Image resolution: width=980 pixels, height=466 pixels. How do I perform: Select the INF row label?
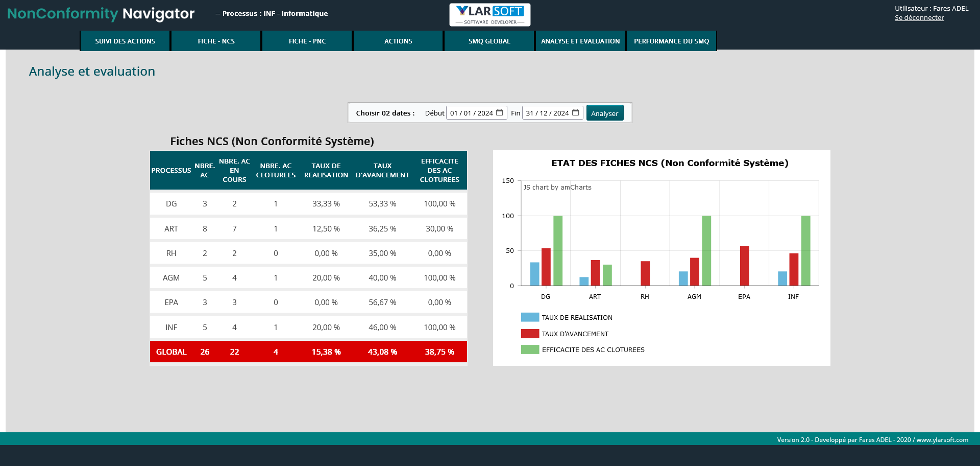(171, 328)
